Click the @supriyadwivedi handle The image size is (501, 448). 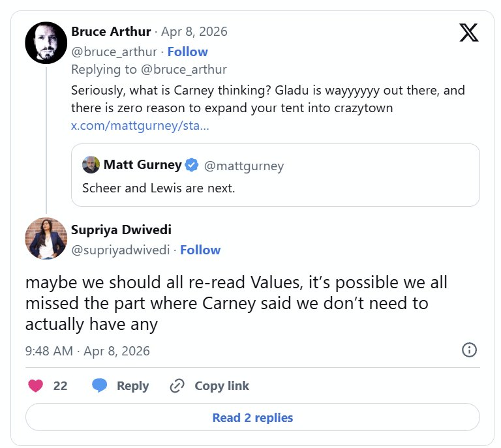(x=120, y=250)
